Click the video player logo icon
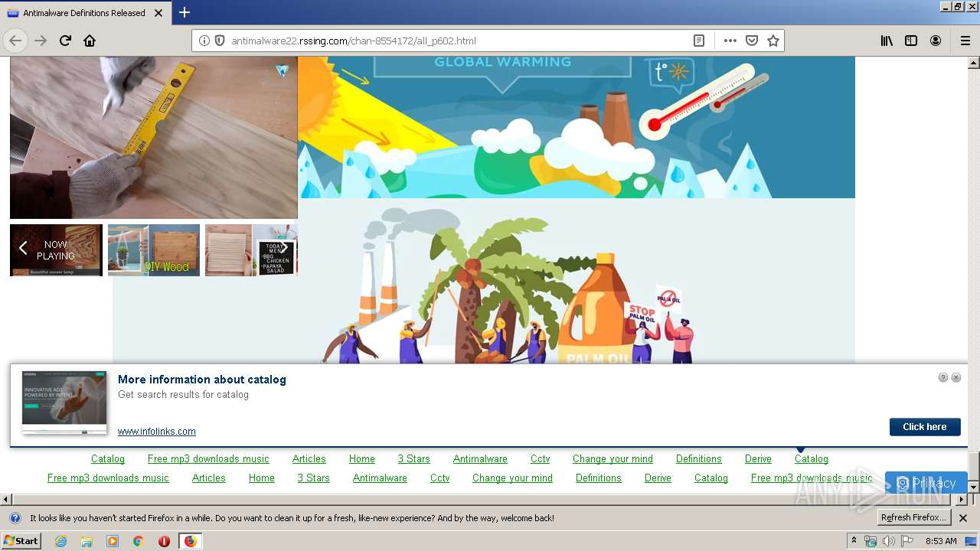This screenshot has width=980, height=551. 283,71
